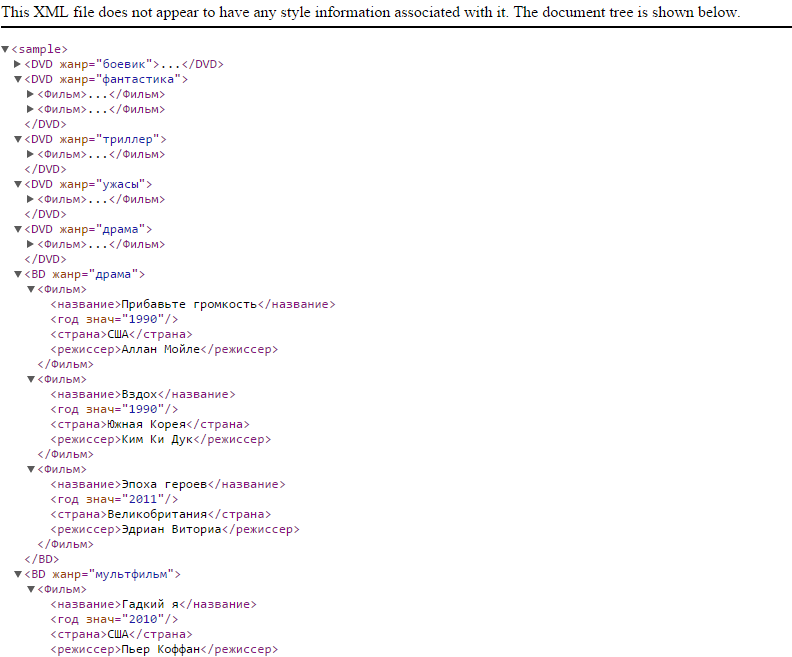The width and height of the screenshot is (792, 657).
Task: Collapse the Фильм node above Гадкий я
Action: click(x=31, y=589)
